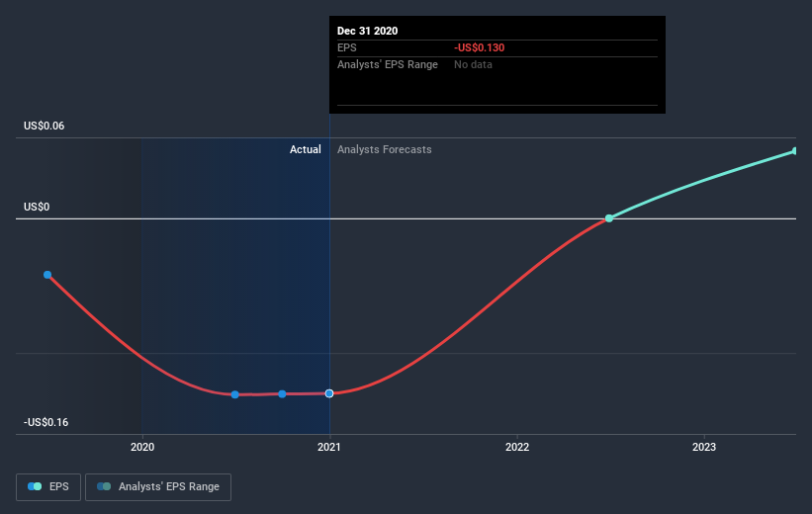Screen dimensions: 812x514
Task: Click the No data text in tooltip
Action: 474,64
